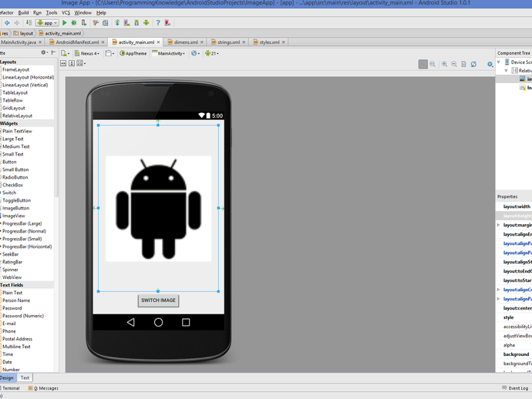Switch to the dimens.xml tab
532x399 pixels.
[186, 42]
